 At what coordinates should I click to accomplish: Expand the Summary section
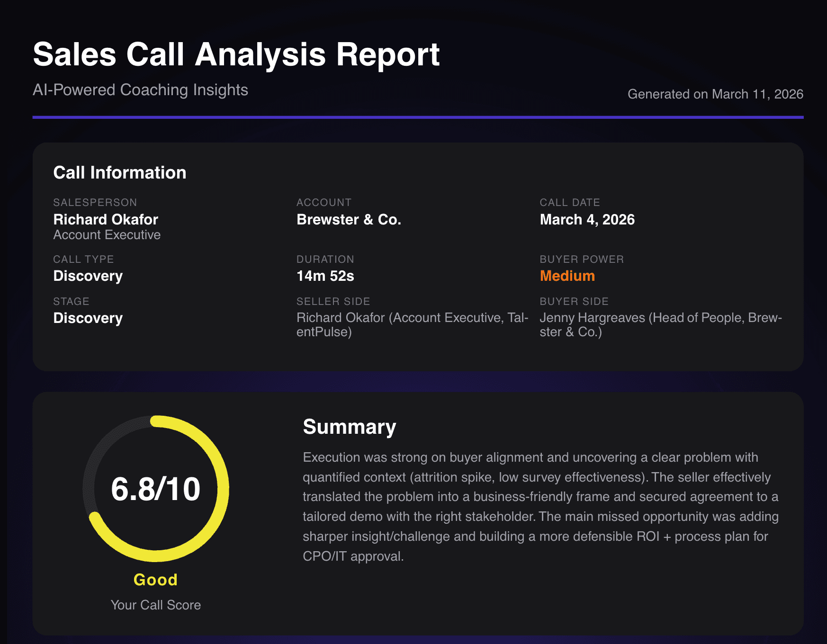(350, 426)
